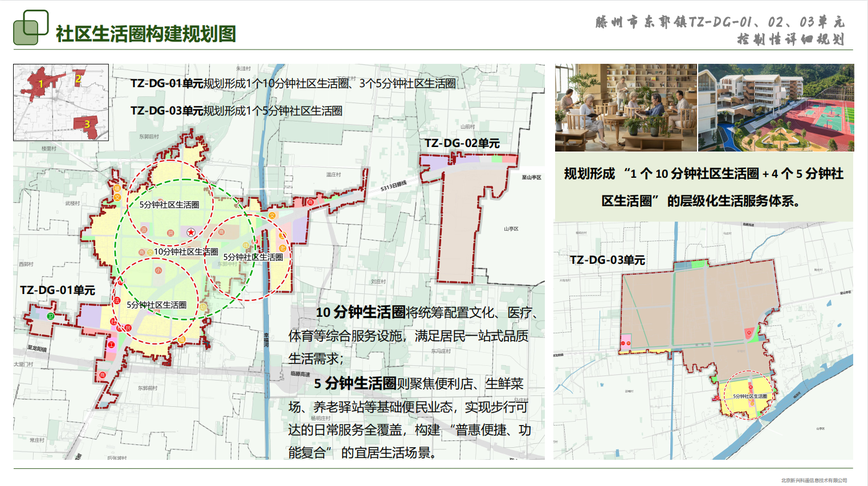The width and height of the screenshot is (868, 486).
Task: Click the 5分钟社区生活圈 circle in TZ-DG-03 map
Action: [x=749, y=395]
